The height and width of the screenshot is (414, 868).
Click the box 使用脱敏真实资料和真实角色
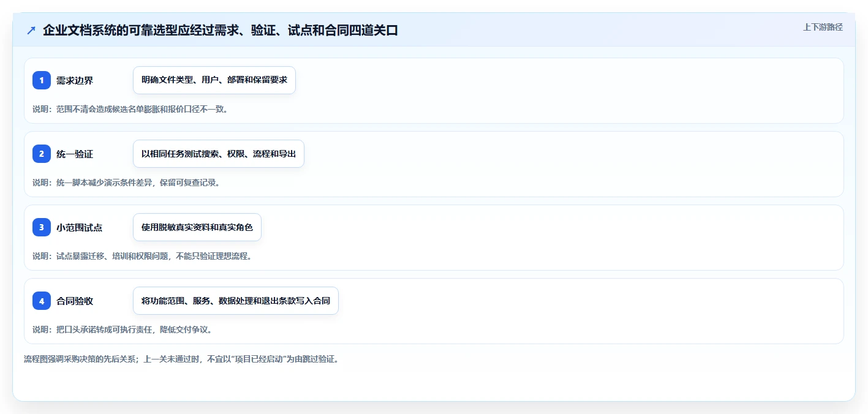[197, 227]
